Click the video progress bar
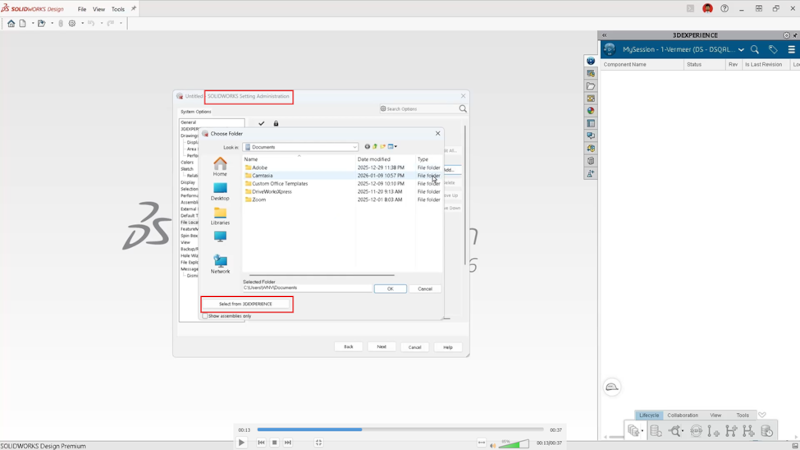This screenshot has height=450, width=800. coord(401,430)
